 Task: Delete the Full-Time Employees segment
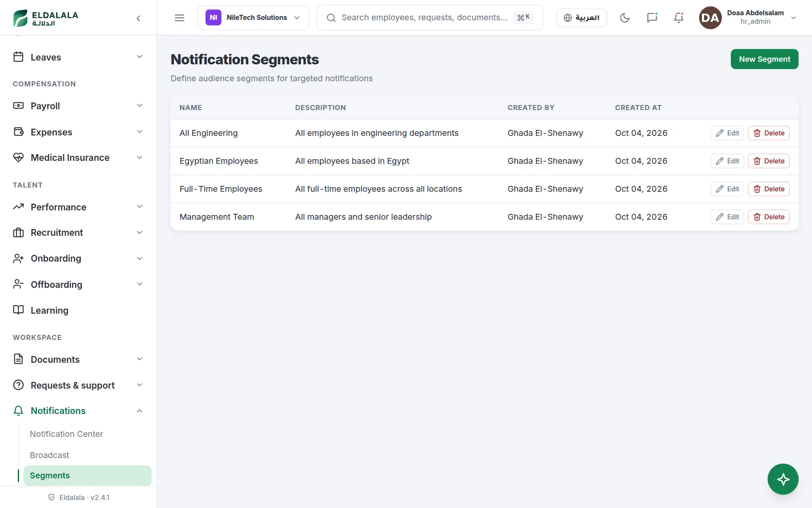tap(768, 189)
